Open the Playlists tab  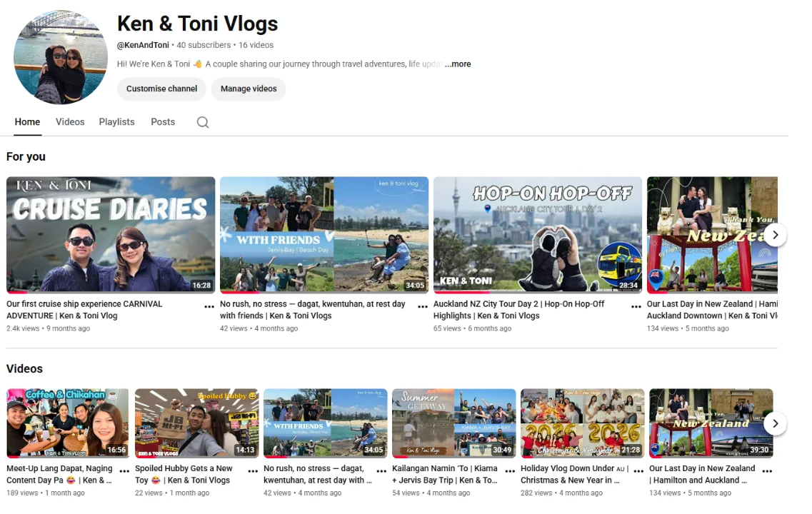point(116,122)
